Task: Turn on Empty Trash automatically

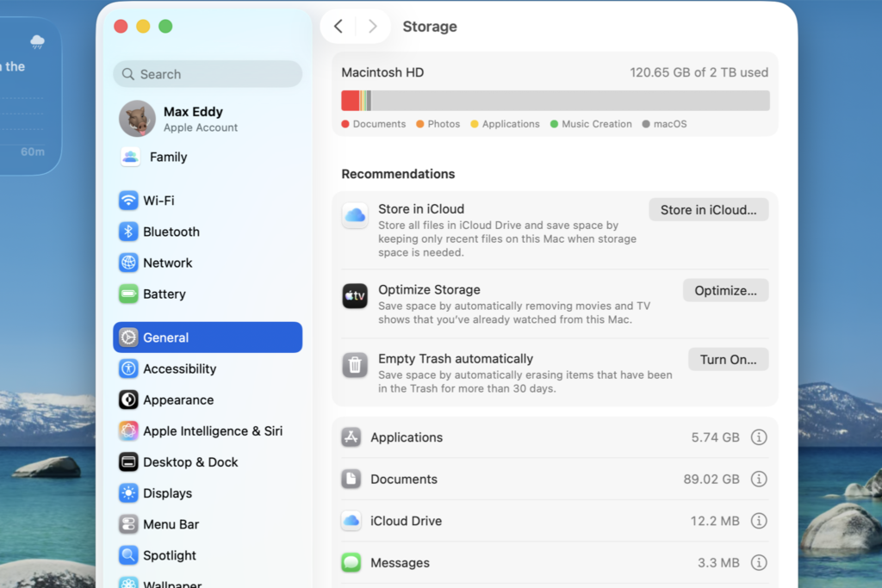Action: 728,359
